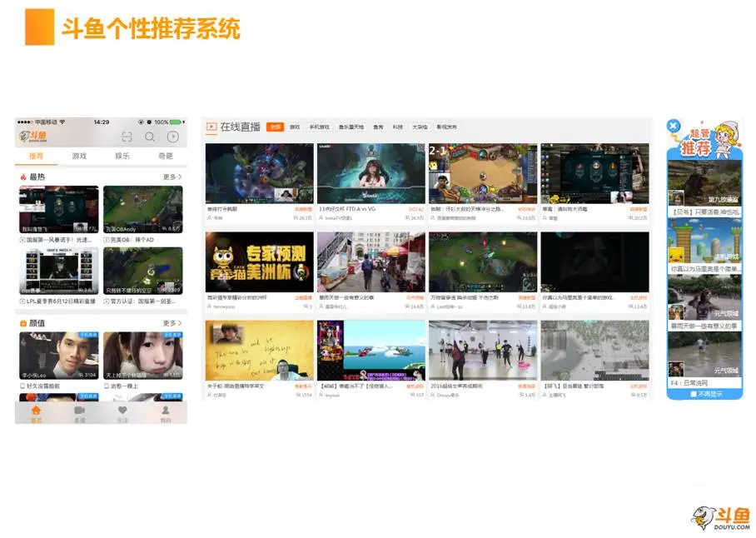756x538 pixels.
Task: Select the 鱼乐星天地 filter
Action: pyautogui.click(x=351, y=127)
